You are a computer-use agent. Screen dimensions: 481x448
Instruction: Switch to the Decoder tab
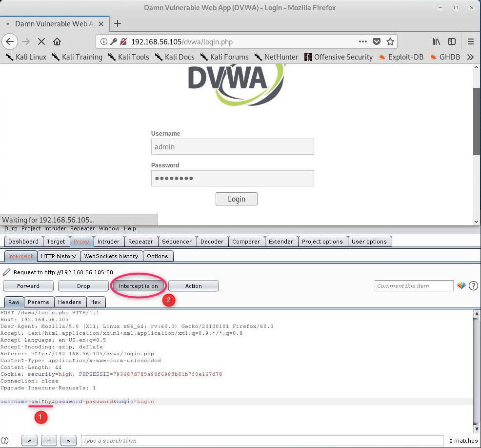point(212,242)
